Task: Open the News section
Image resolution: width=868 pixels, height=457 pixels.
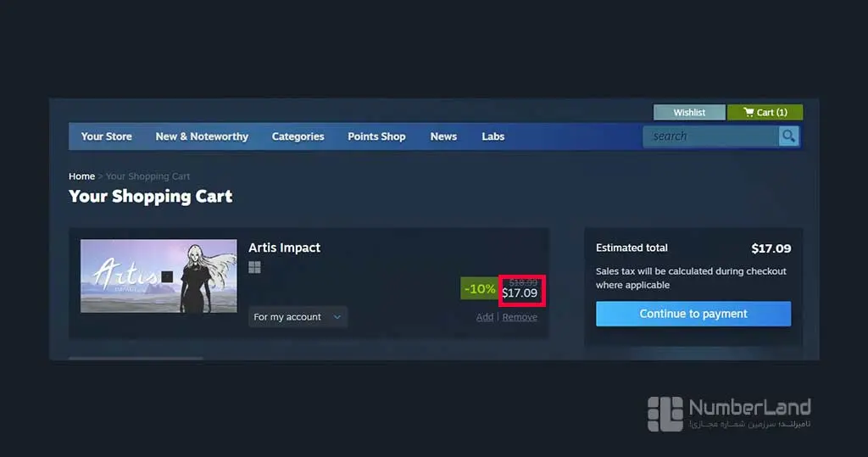Action: pos(443,137)
